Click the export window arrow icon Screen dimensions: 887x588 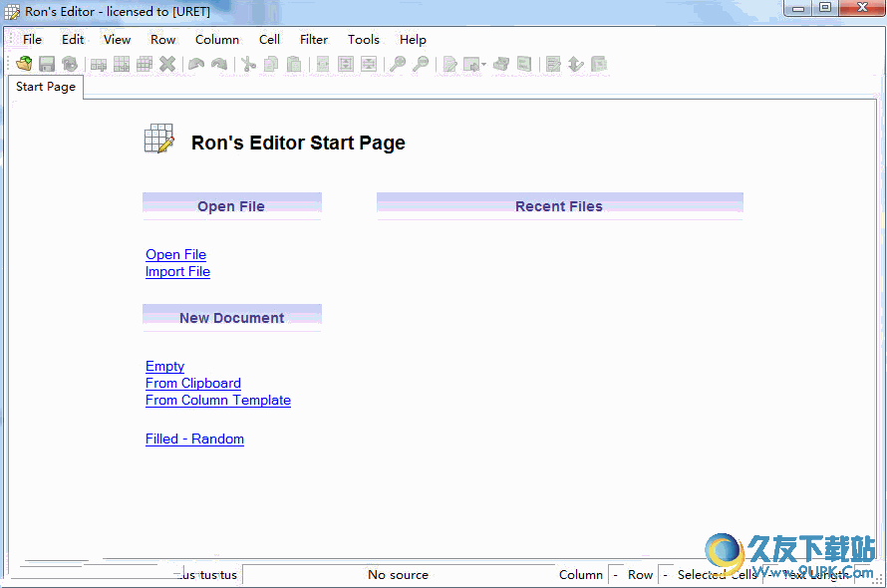[x=471, y=64]
